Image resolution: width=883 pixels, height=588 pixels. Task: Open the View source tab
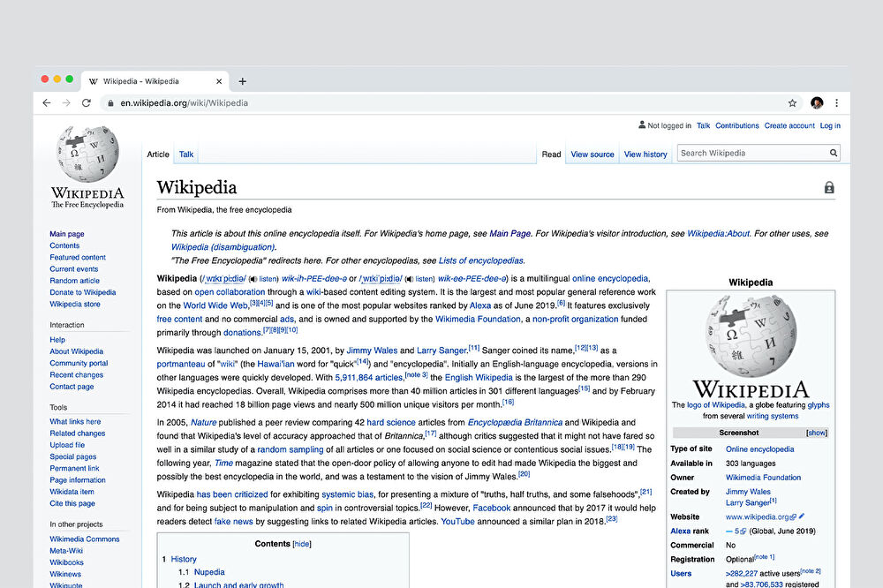(592, 155)
